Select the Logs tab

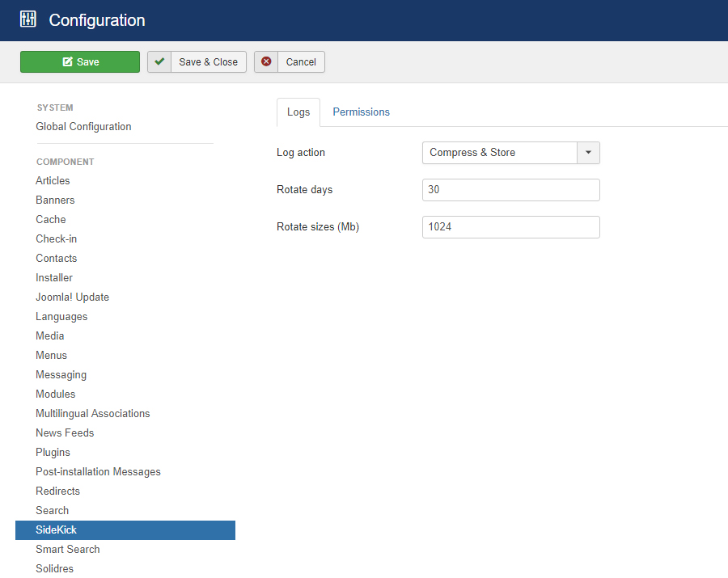pyautogui.click(x=298, y=112)
